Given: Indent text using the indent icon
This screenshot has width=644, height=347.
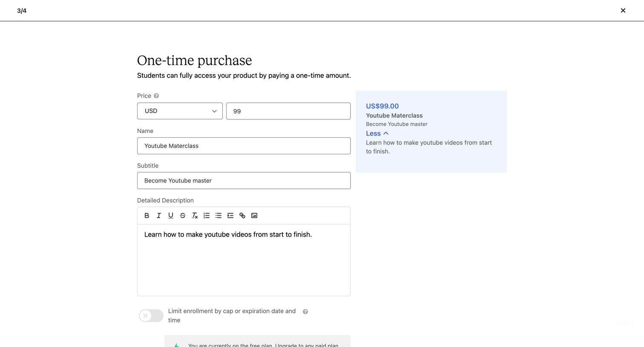Looking at the screenshot, I should pos(230,216).
